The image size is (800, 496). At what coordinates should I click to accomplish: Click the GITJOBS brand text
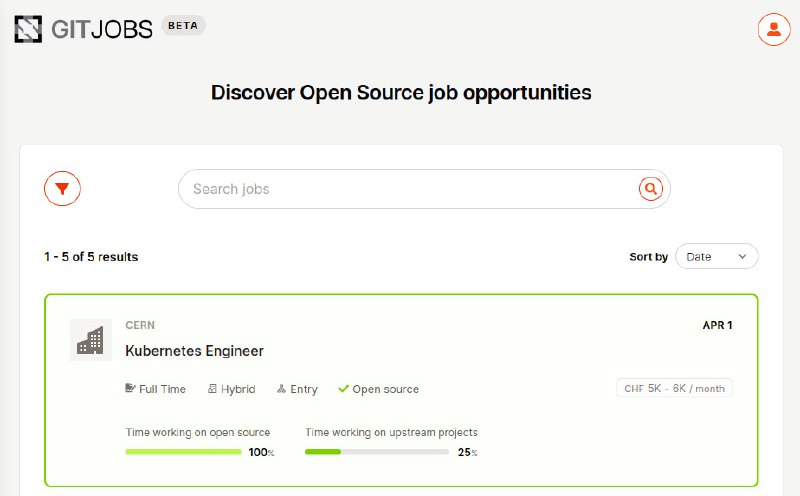102,30
